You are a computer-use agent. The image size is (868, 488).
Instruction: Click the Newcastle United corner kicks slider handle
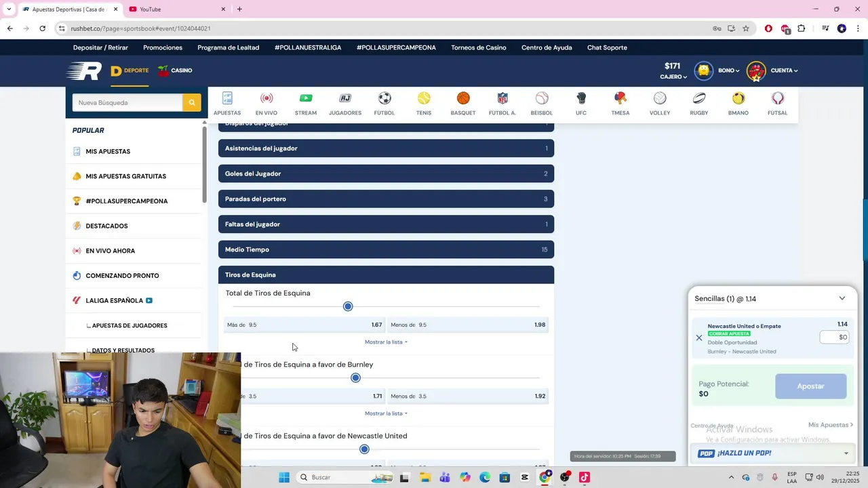(364, 449)
